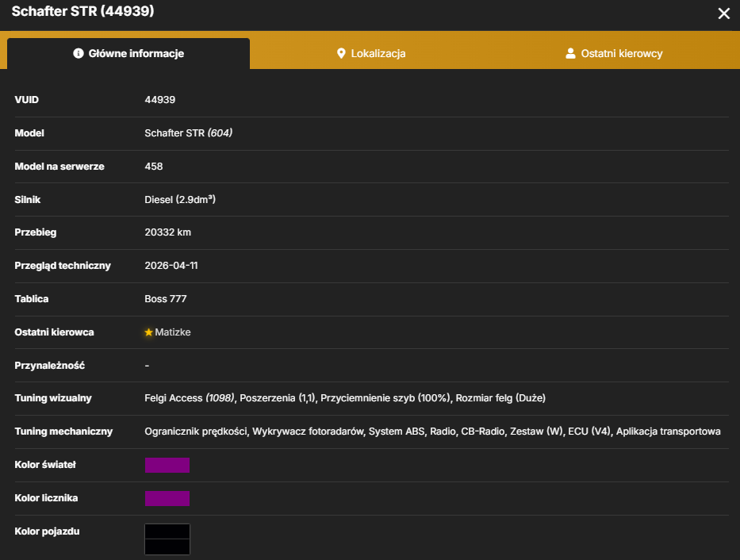Click the CB-Radio tuning entry
Viewport: 740px width, 560px height.
click(x=483, y=432)
